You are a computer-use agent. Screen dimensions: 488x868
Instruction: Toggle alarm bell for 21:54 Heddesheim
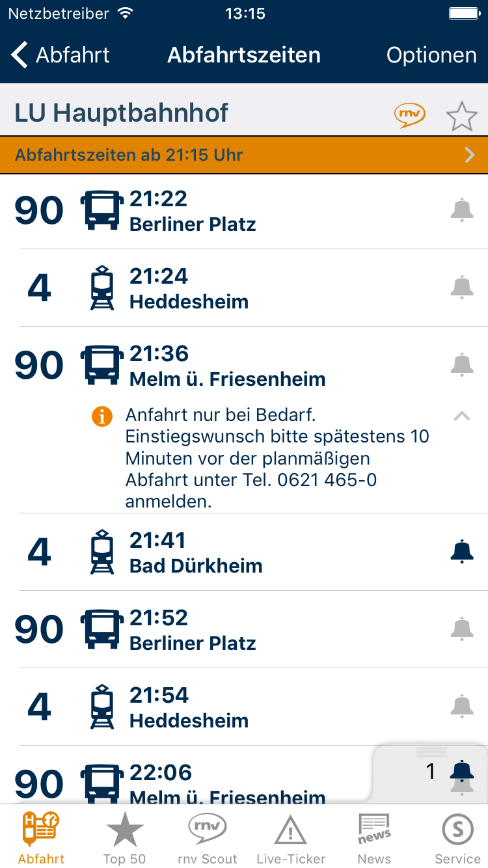(x=462, y=706)
